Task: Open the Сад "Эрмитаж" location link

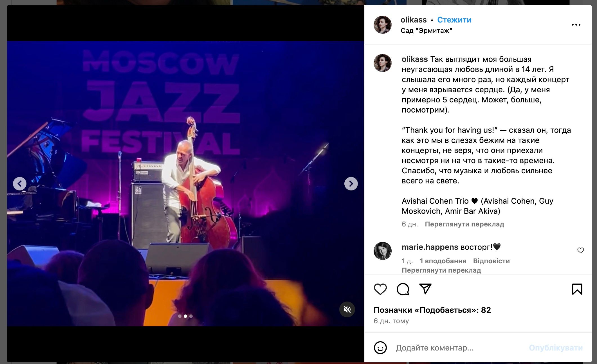Action: pyautogui.click(x=426, y=30)
